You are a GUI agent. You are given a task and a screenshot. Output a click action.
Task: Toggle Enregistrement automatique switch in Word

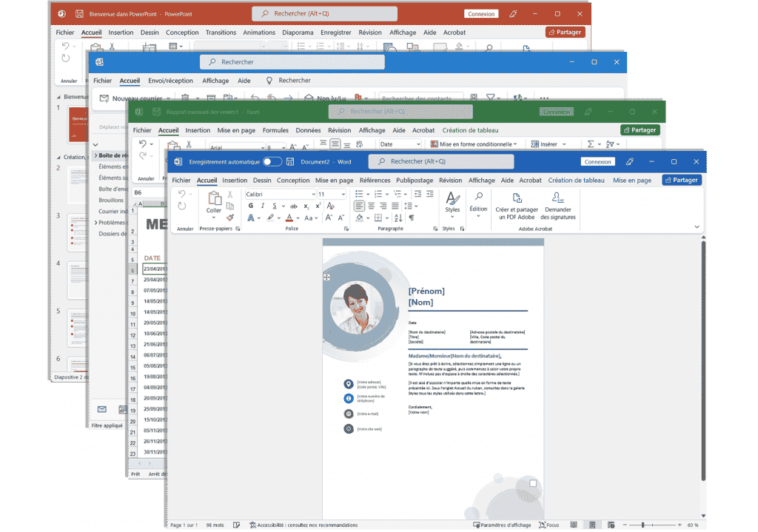(272, 162)
